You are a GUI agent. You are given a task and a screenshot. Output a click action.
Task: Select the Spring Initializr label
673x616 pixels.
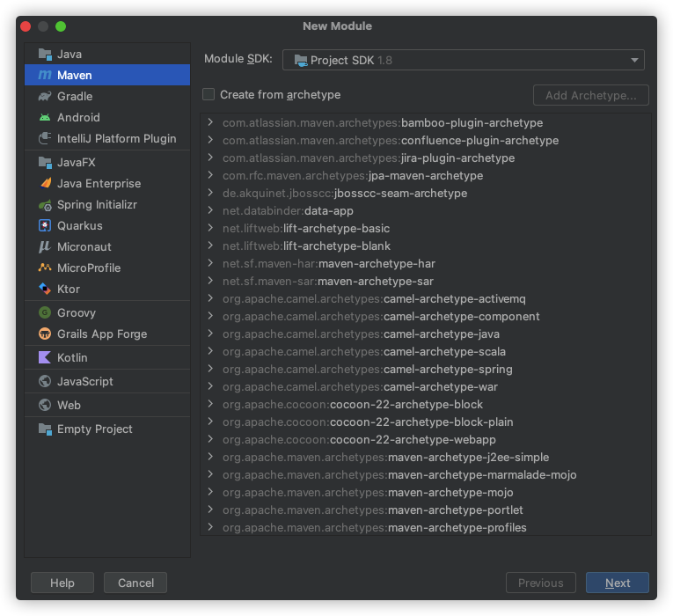click(x=97, y=205)
